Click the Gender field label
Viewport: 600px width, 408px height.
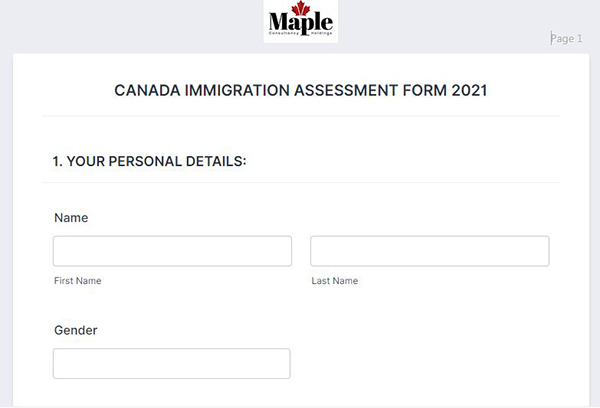tap(76, 330)
